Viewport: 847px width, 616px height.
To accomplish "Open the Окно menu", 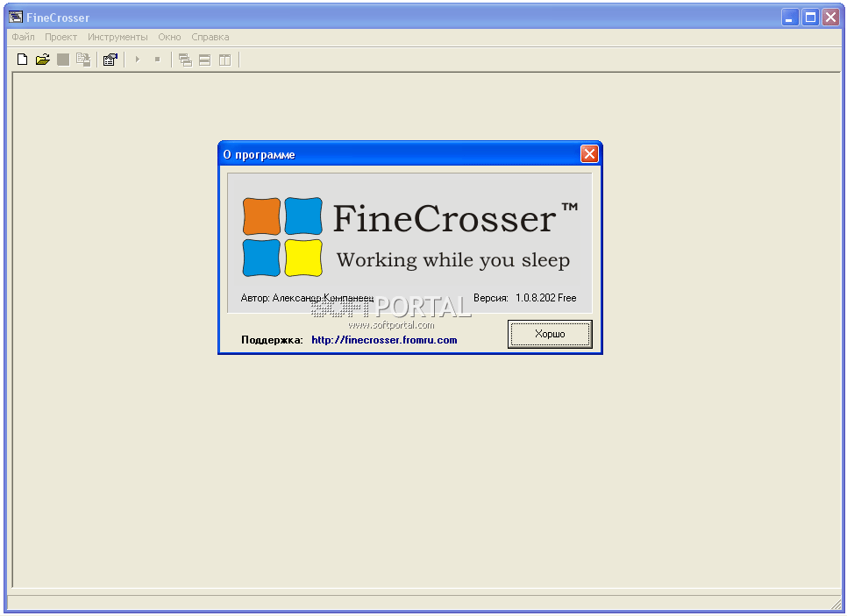I will 169,38.
